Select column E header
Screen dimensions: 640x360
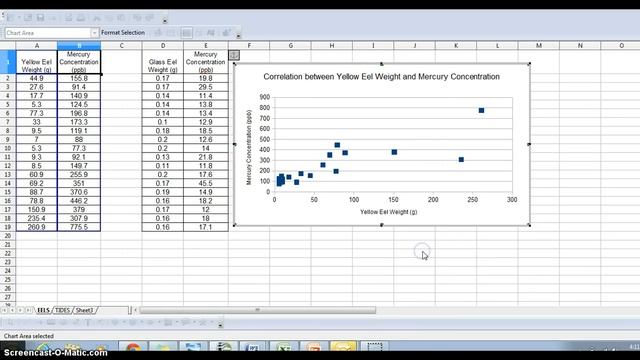pos(206,45)
